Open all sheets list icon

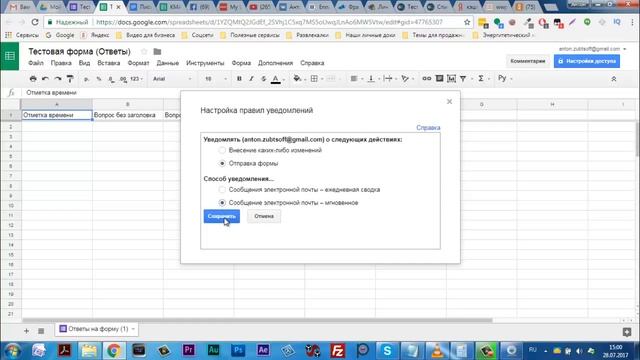pos(41,331)
